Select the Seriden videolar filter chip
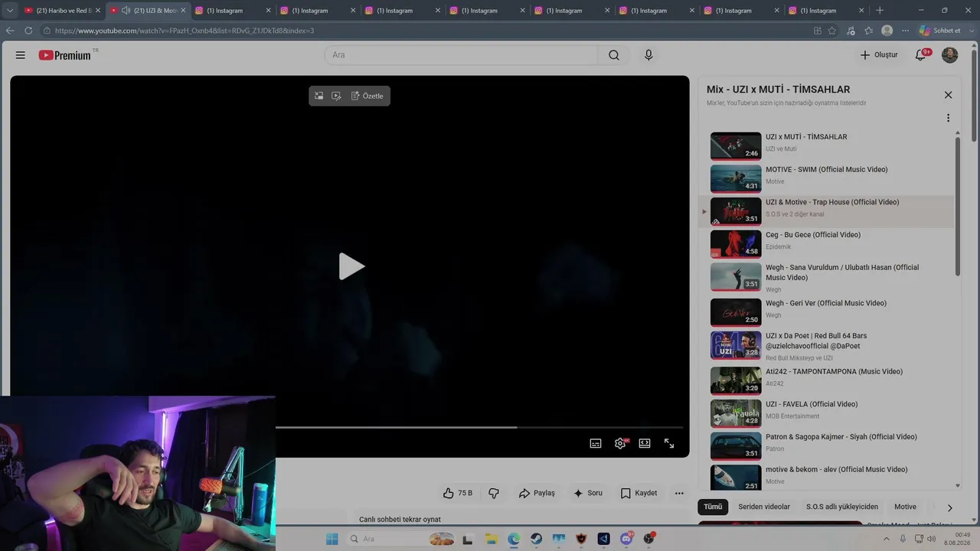This screenshot has width=980, height=551. 764,507
